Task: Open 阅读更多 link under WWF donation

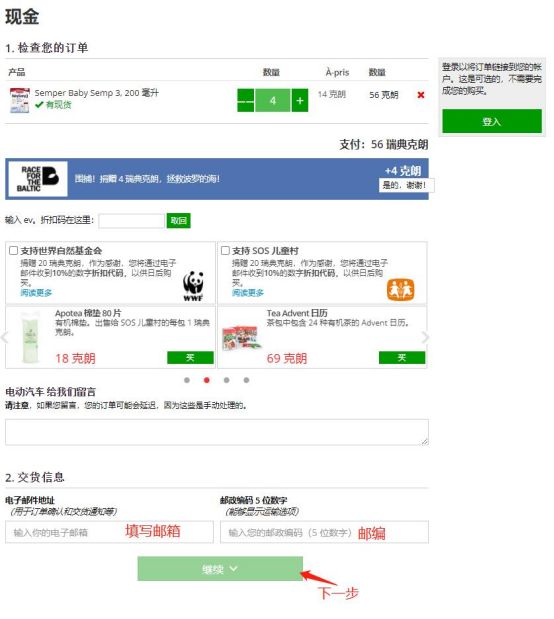Action: (x=36, y=293)
